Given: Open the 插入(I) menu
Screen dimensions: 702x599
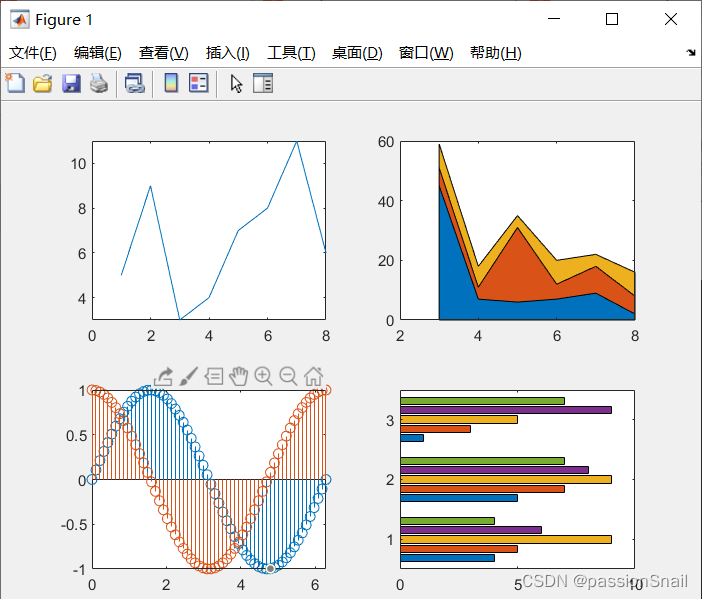Looking at the screenshot, I should [x=227, y=53].
